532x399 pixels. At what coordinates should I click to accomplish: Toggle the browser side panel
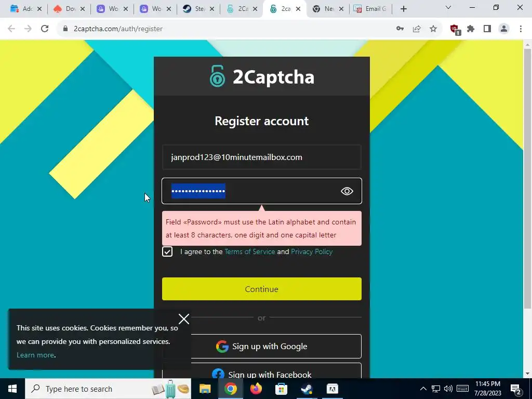pyautogui.click(x=487, y=29)
